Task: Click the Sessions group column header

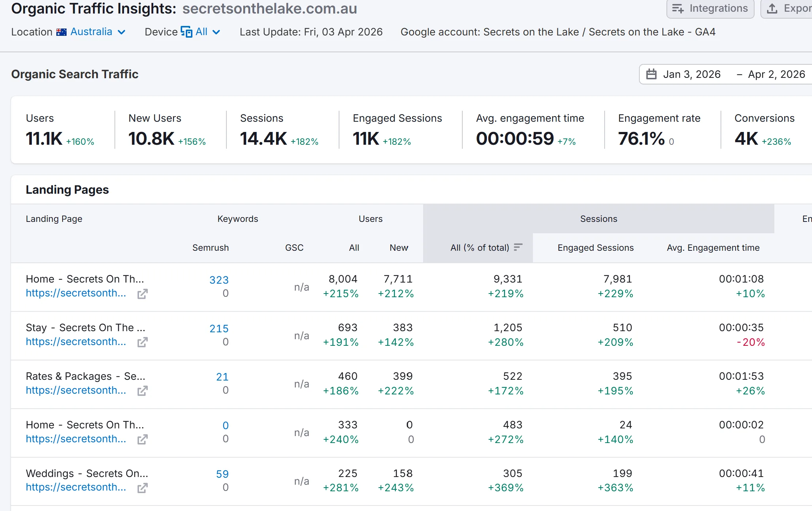Action: tap(599, 219)
